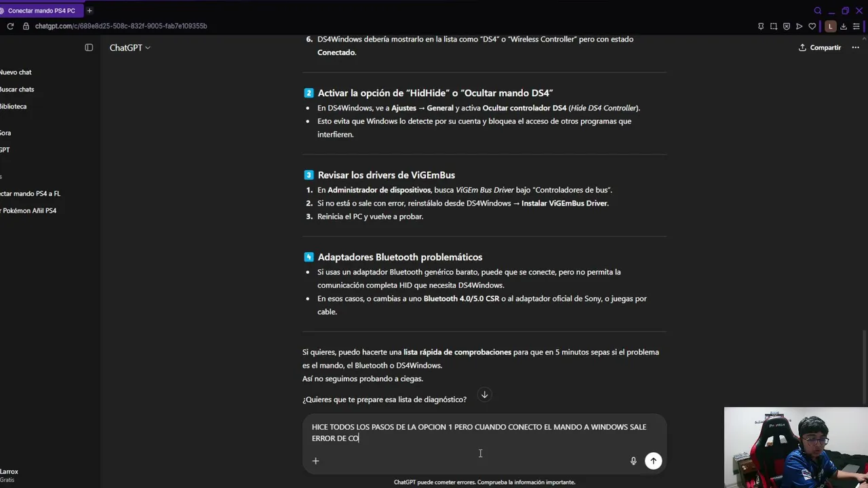Click text 'Así no seguimos probando a ciegas.'
The width and height of the screenshot is (868, 488).
tap(363, 379)
